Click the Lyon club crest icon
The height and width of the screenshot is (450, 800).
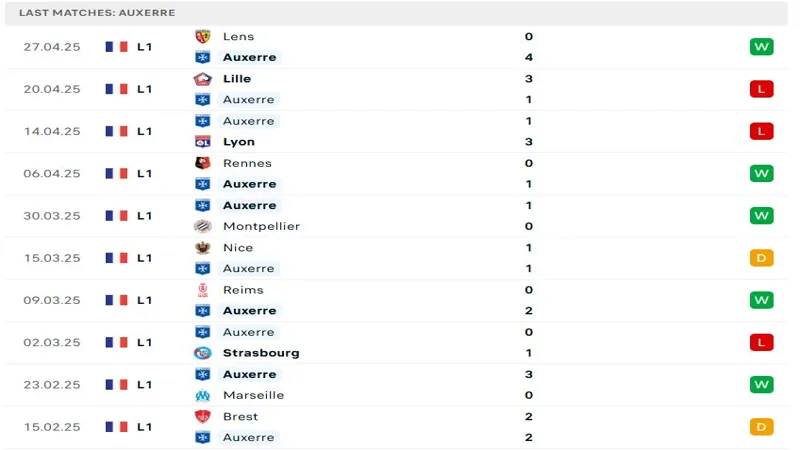(x=202, y=142)
